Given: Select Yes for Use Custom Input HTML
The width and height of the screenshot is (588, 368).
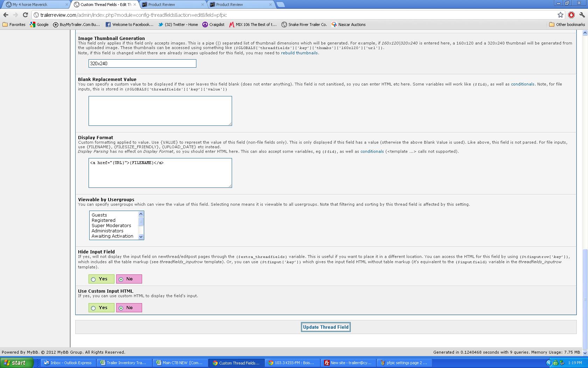Looking at the screenshot, I should (x=93, y=308).
